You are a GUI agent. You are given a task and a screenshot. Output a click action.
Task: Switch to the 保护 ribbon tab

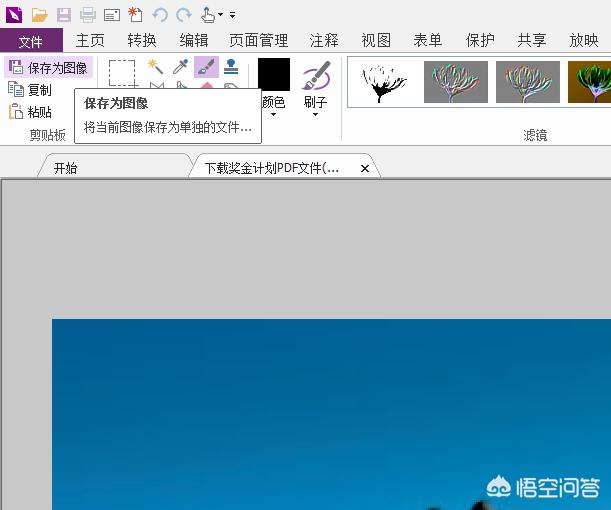tap(480, 41)
